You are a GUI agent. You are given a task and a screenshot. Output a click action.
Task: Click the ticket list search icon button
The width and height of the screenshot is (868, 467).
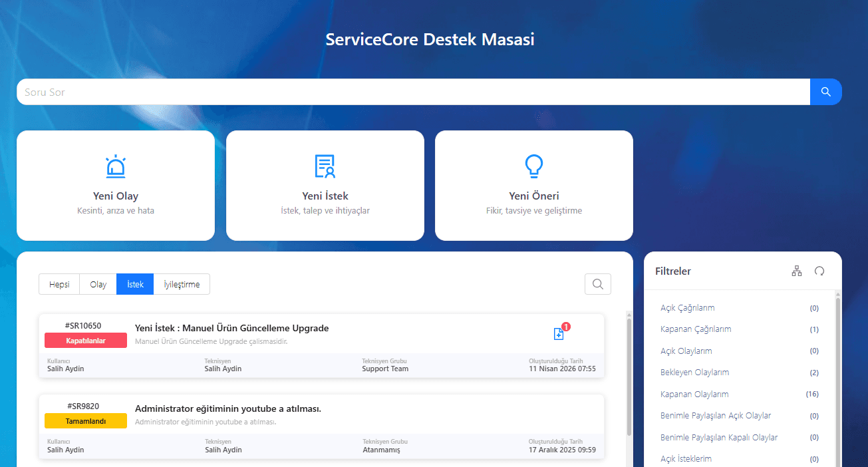[x=598, y=284]
